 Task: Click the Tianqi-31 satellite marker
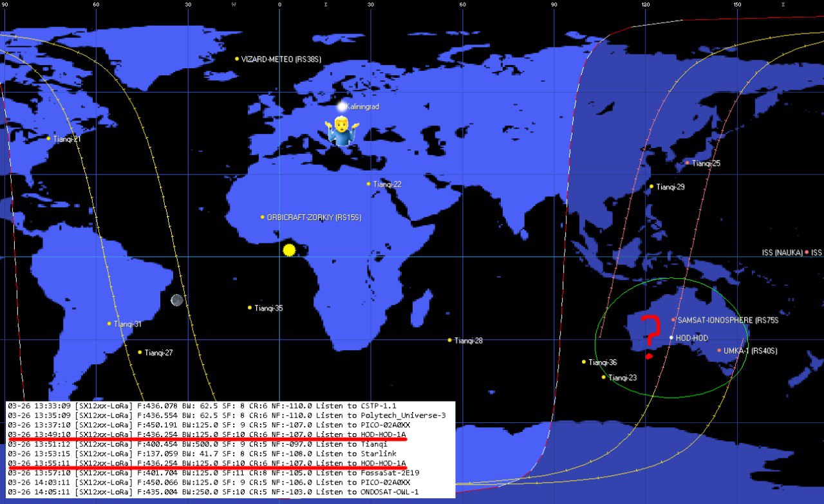point(109,324)
